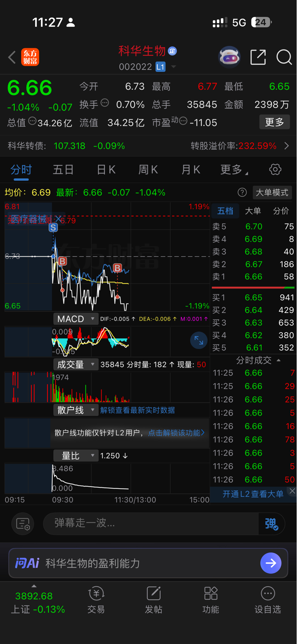Open the 量比 indicator dropdown
297x644 pixels.
click(x=75, y=456)
